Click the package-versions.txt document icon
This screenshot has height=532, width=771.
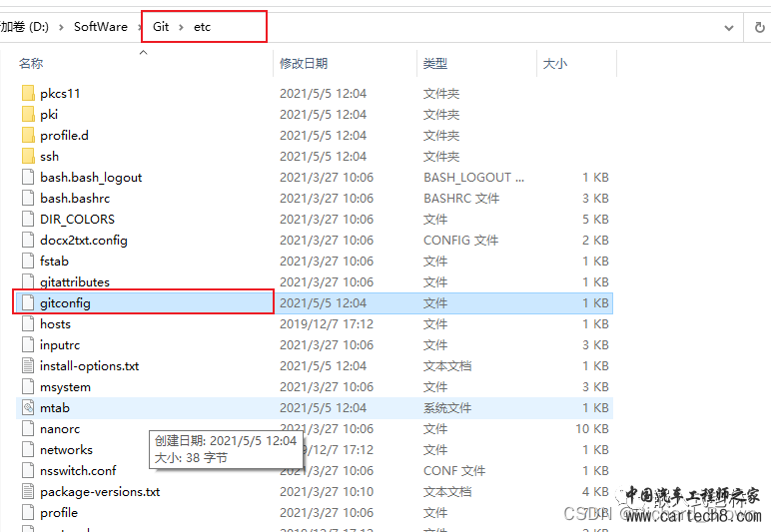click(28, 492)
